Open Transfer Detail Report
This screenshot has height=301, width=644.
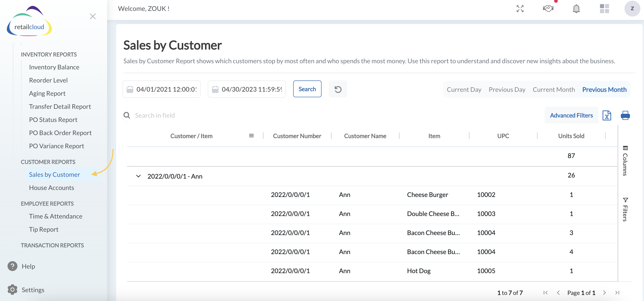click(60, 106)
